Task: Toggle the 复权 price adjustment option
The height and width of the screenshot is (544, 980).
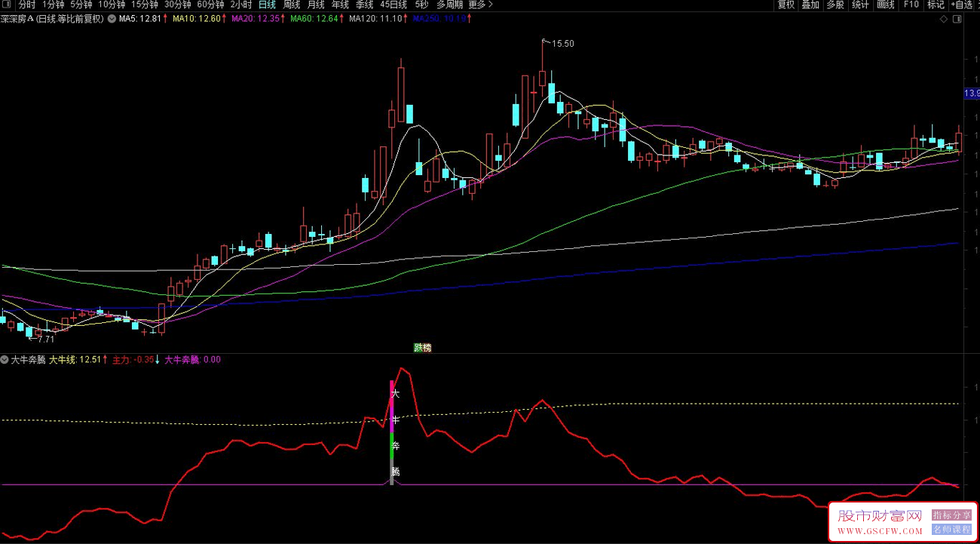Action: coord(786,5)
